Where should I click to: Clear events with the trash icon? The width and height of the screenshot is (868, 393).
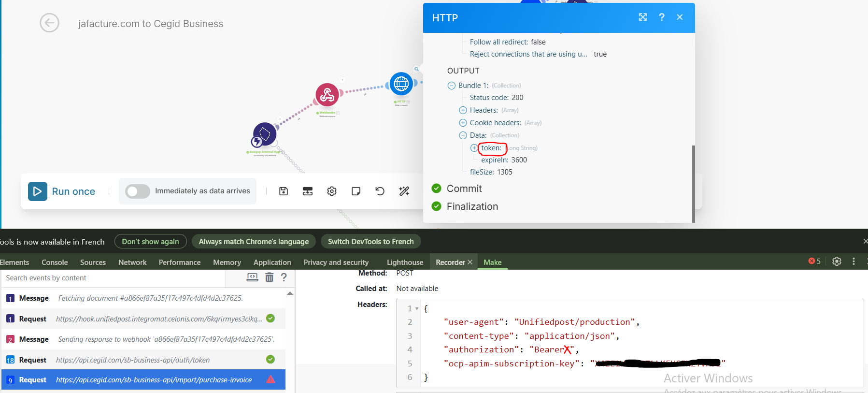(x=269, y=277)
